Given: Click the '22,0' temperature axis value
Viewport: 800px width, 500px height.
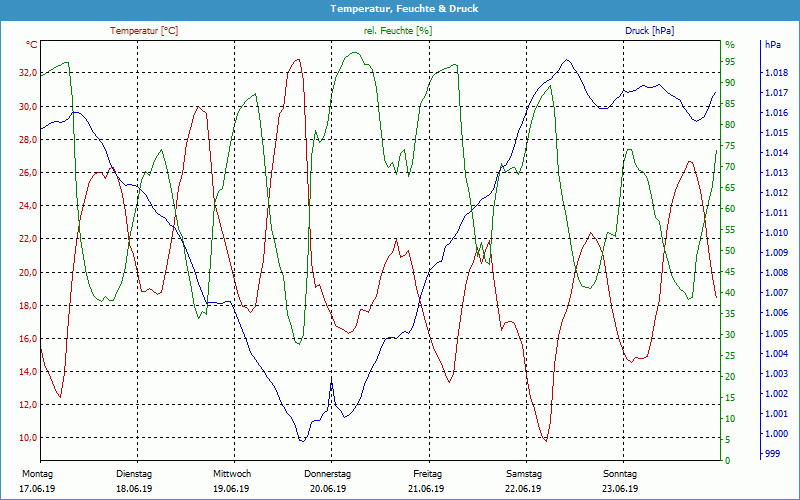Looking at the screenshot, I should 28,239.
